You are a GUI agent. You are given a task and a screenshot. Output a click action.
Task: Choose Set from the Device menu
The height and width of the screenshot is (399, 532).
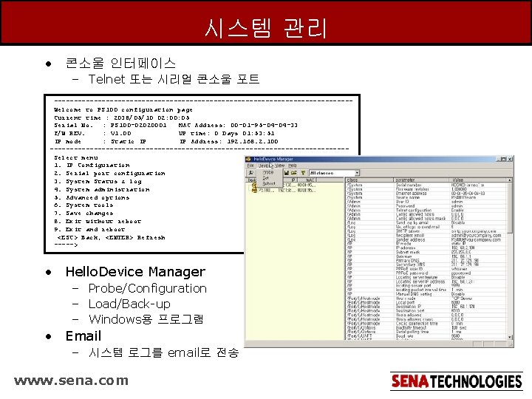265,178
